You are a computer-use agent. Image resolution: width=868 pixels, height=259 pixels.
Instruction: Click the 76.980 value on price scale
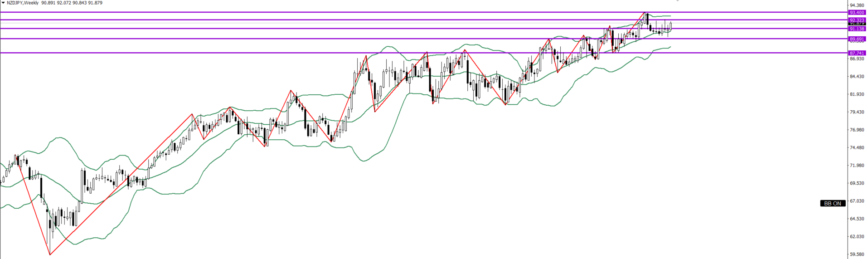(857, 130)
